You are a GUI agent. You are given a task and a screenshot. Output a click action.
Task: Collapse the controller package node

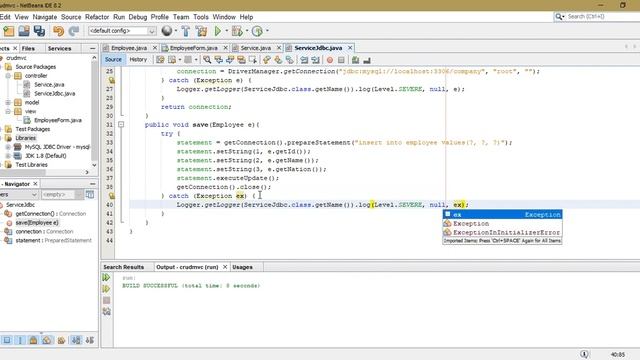pos(8,76)
